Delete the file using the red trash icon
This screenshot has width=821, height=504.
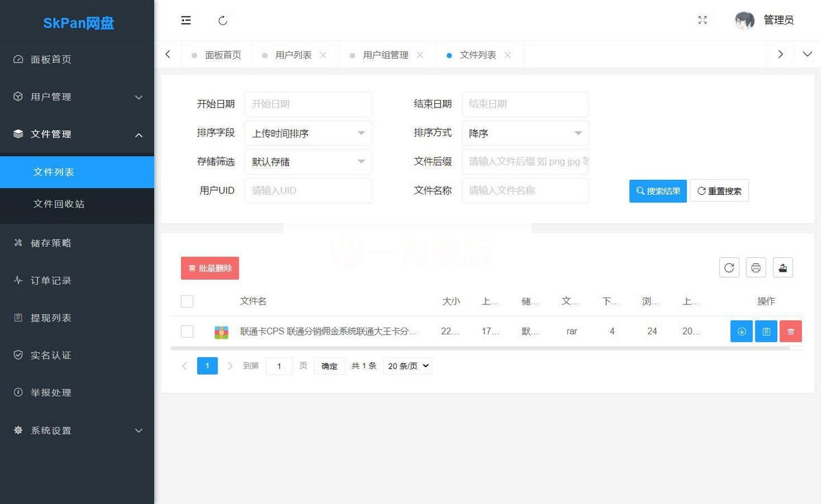(791, 331)
